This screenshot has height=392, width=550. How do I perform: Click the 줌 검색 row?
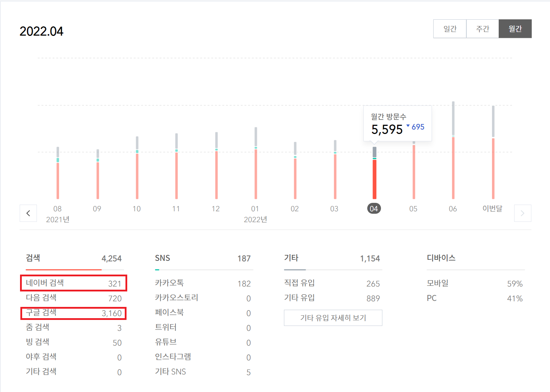click(73, 328)
